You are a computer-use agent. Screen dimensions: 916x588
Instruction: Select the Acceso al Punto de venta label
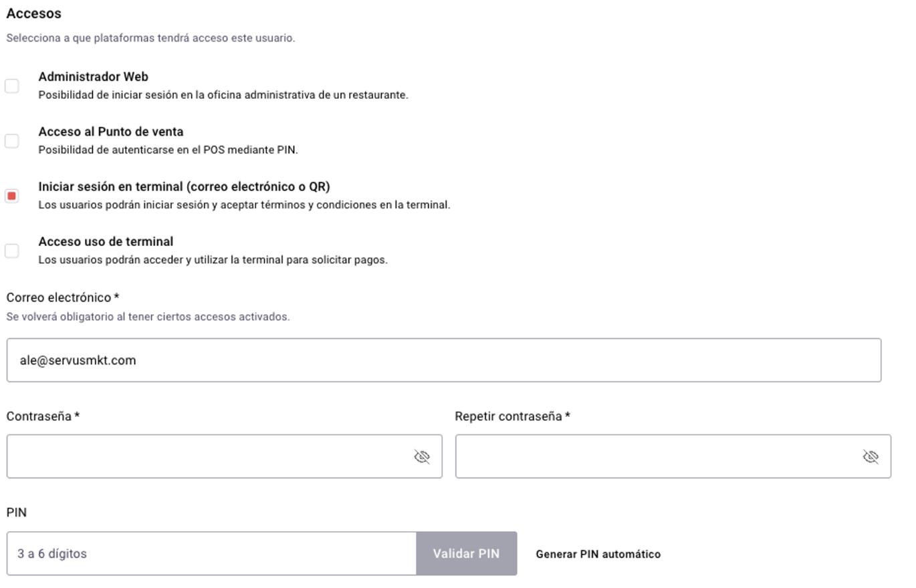point(110,132)
